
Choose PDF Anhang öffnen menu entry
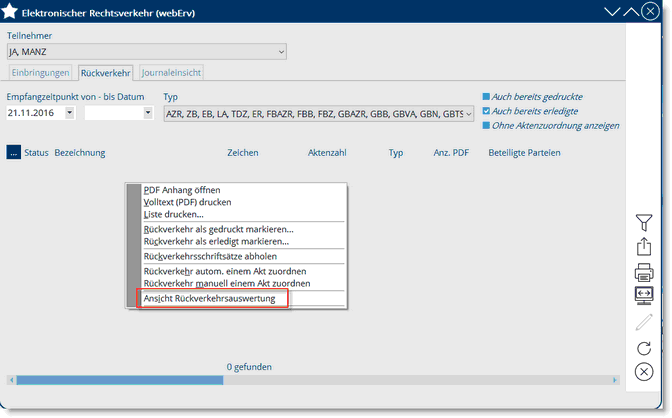point(182,190)
